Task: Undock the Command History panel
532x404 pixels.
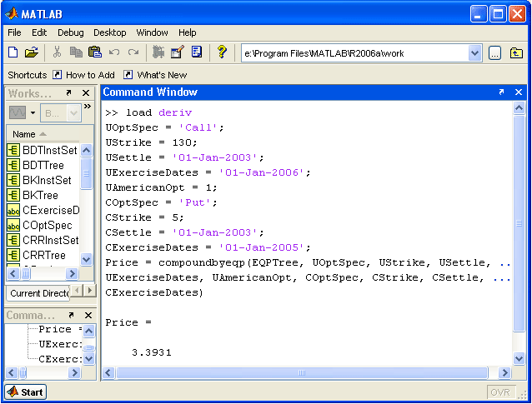Action: 71,315
